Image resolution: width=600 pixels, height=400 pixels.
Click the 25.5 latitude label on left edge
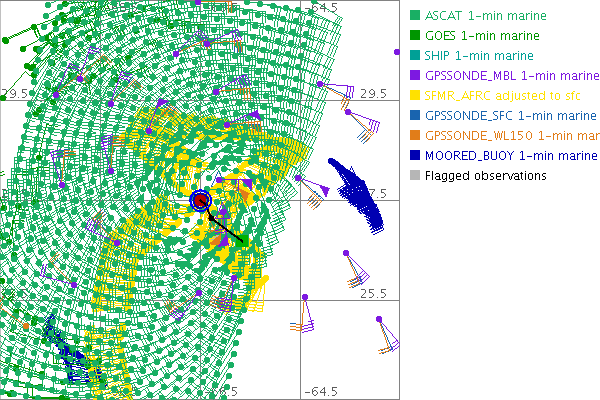15,294
